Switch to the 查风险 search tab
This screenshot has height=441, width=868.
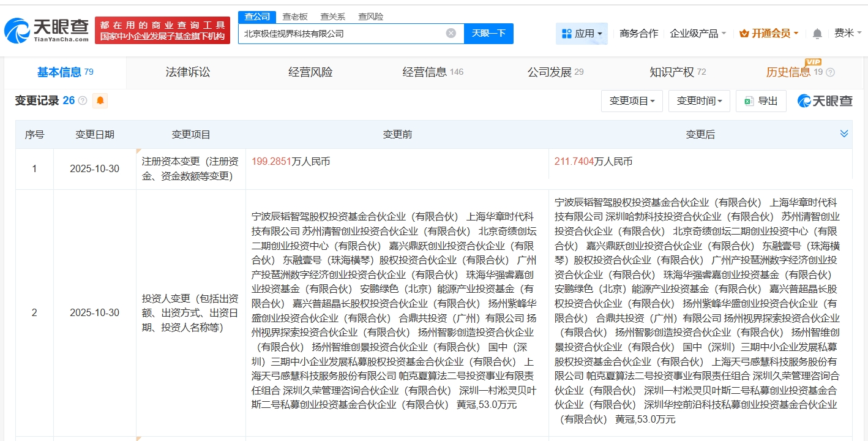click(x=371, y=17)
